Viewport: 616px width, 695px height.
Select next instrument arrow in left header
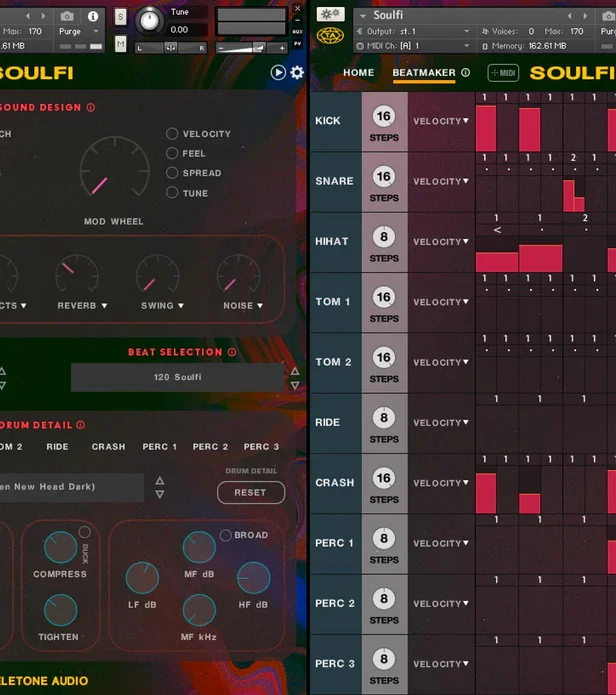[x=43, y=16]
